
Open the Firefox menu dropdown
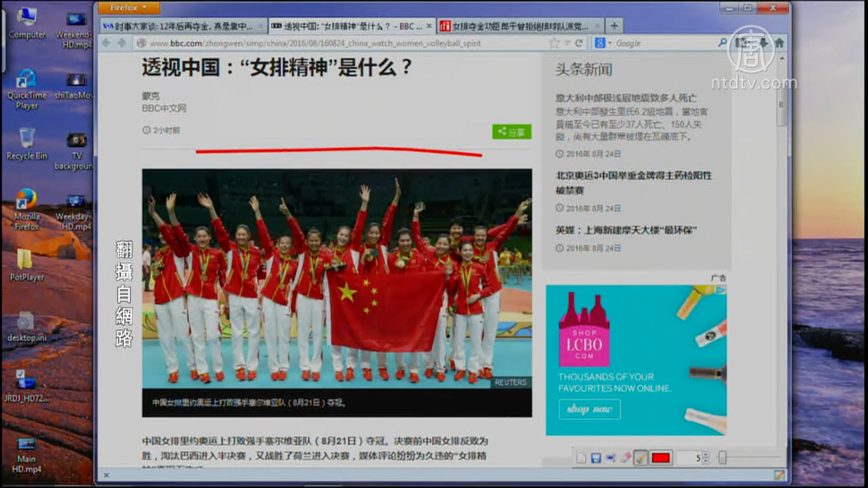(129, 8)
